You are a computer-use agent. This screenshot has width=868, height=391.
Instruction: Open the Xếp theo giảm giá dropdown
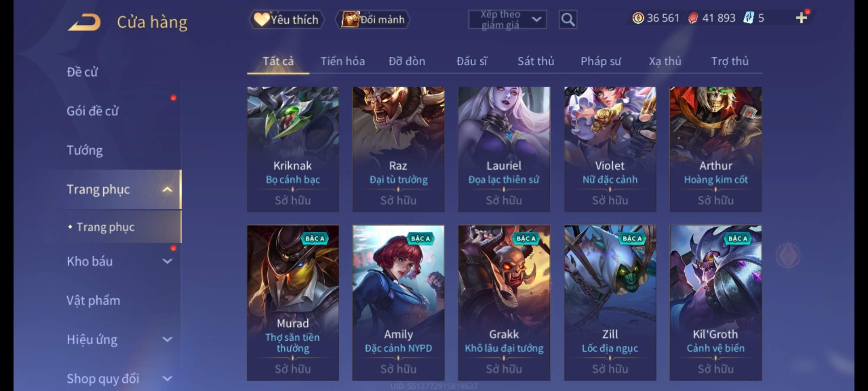(507, 20)
